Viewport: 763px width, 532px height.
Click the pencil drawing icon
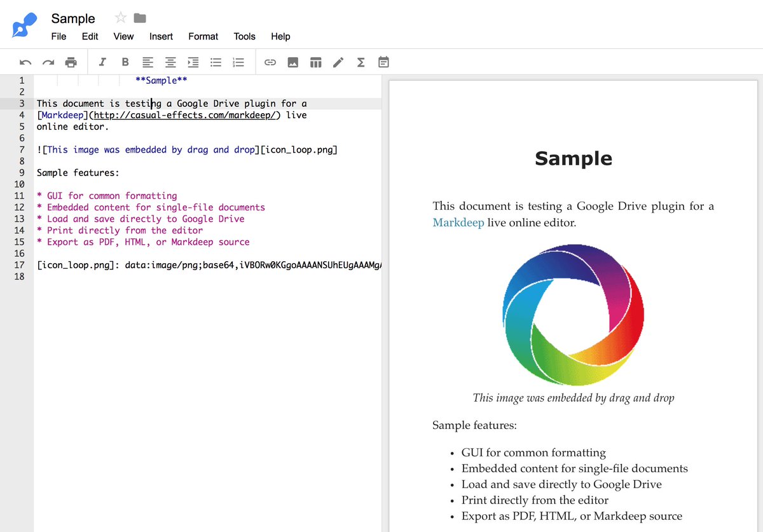[338, 62]
